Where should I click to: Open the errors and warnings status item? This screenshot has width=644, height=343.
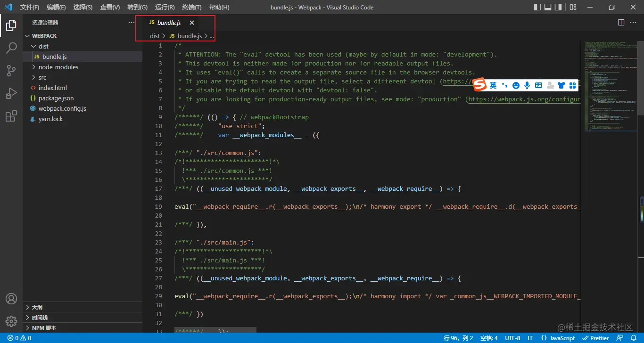19,338
